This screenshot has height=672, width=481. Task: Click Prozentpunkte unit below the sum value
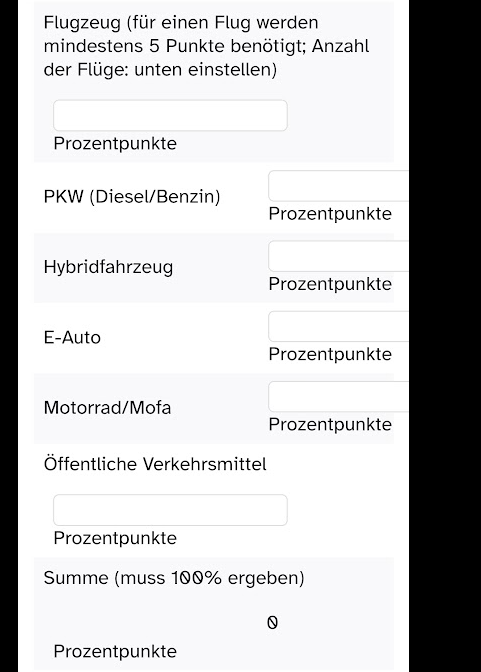click(115, 651)
